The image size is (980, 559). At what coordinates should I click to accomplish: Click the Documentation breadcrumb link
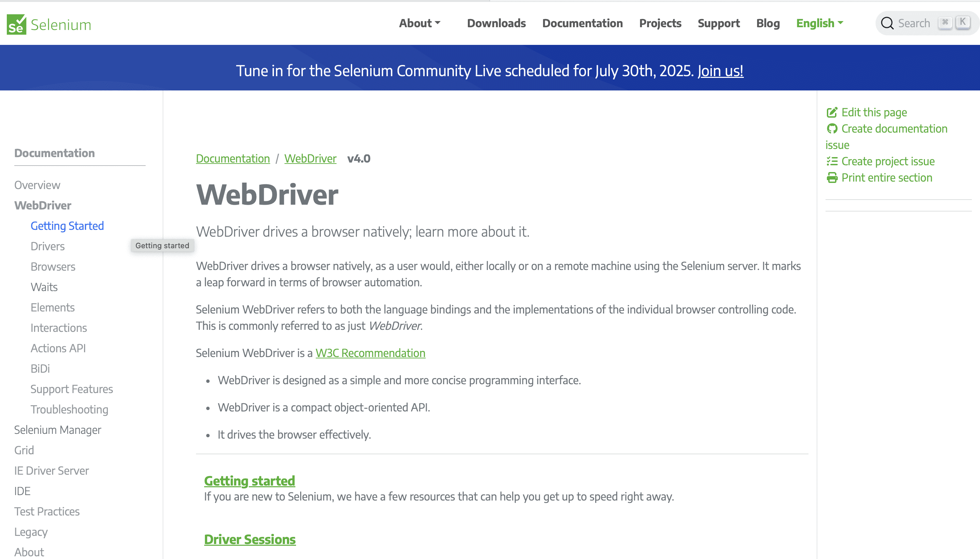coord(232,158)
